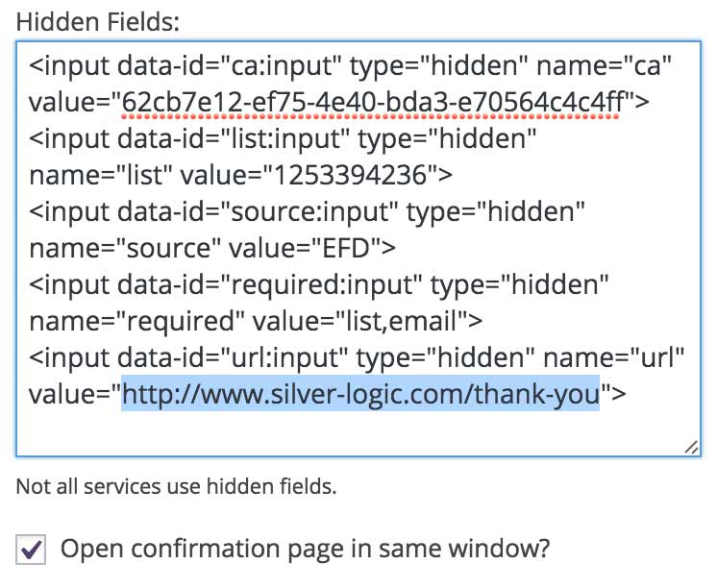Click the 'Not all services use hidden fields.' note
The image size is (717, 588).
176,486
